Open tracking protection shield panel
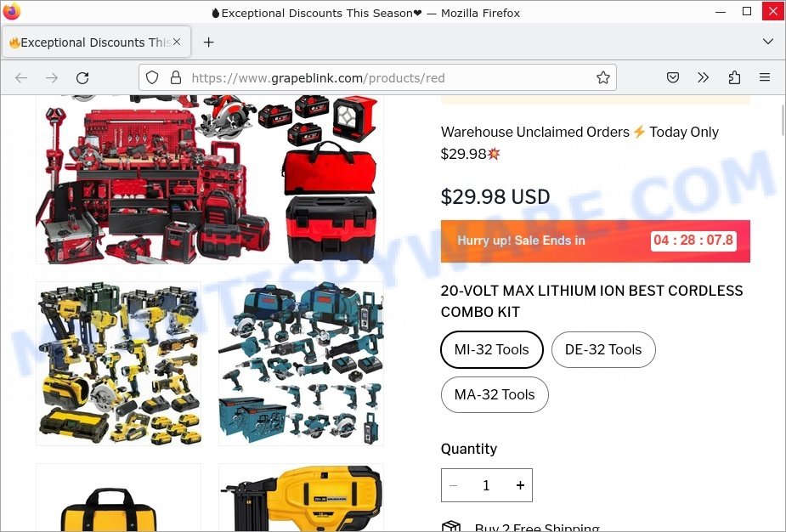 click(x=152, y=77)
